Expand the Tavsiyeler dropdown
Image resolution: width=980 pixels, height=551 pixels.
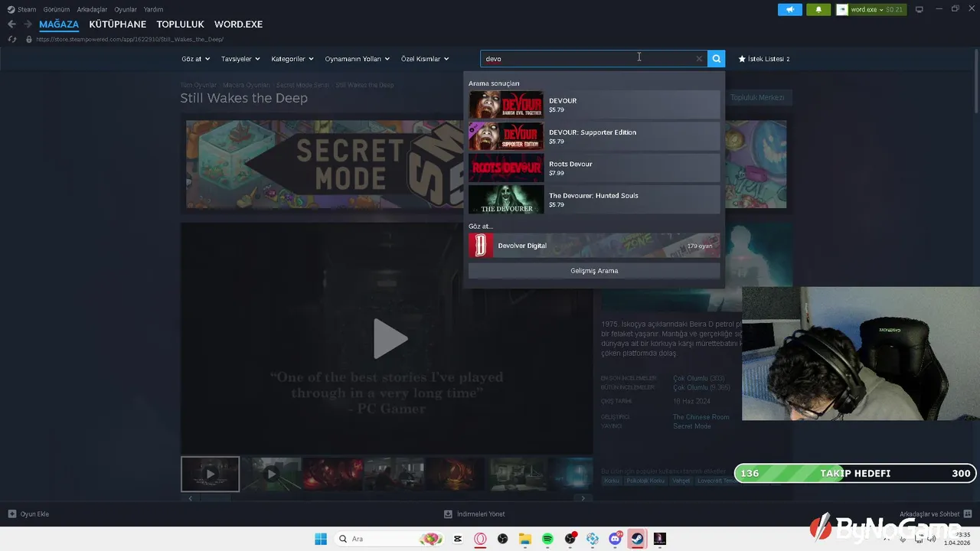(x=240, y=59)
